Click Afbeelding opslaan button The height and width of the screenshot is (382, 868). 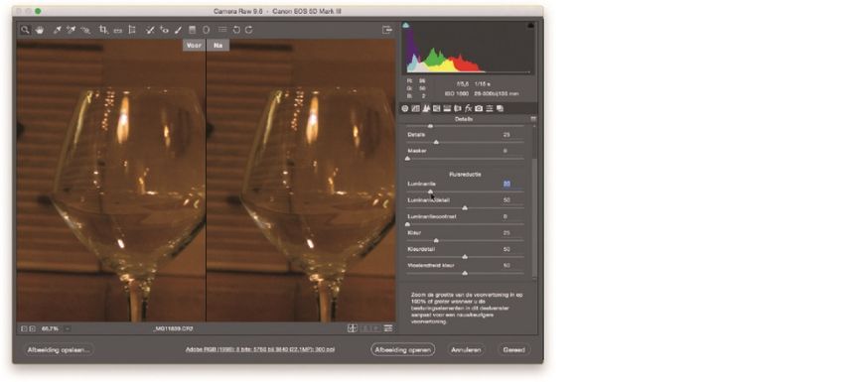tap(59, 350)
